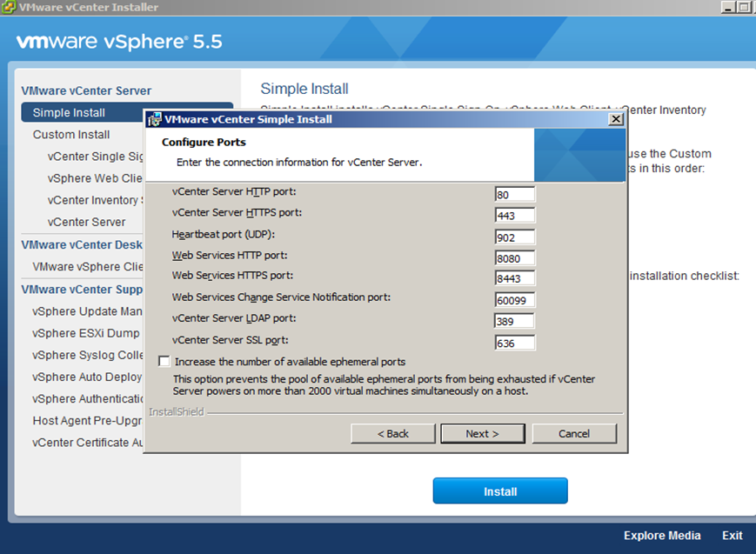Maximize the vCenter Installer window

tap(743, 7)
